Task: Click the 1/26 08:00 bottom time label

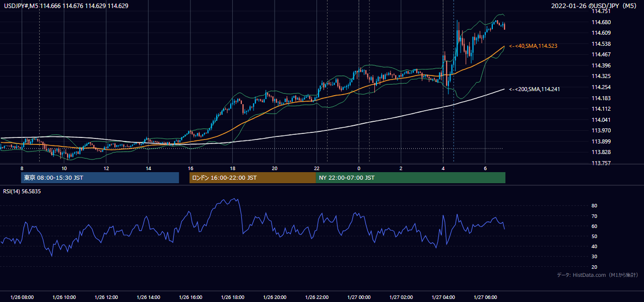Action: [x=22, y=297]
